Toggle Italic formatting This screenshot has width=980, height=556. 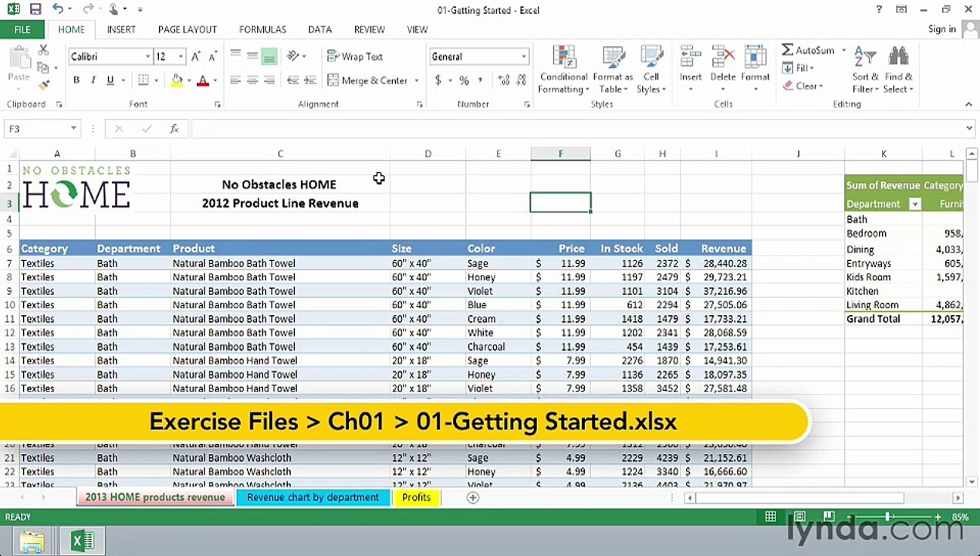[x=93, y=80]
